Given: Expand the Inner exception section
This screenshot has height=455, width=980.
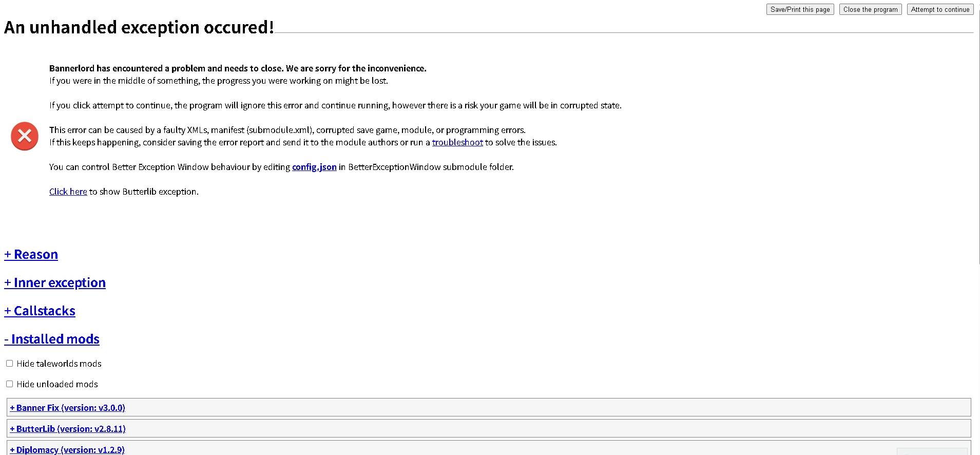Looking at the screenshot, I should (55, 282).
